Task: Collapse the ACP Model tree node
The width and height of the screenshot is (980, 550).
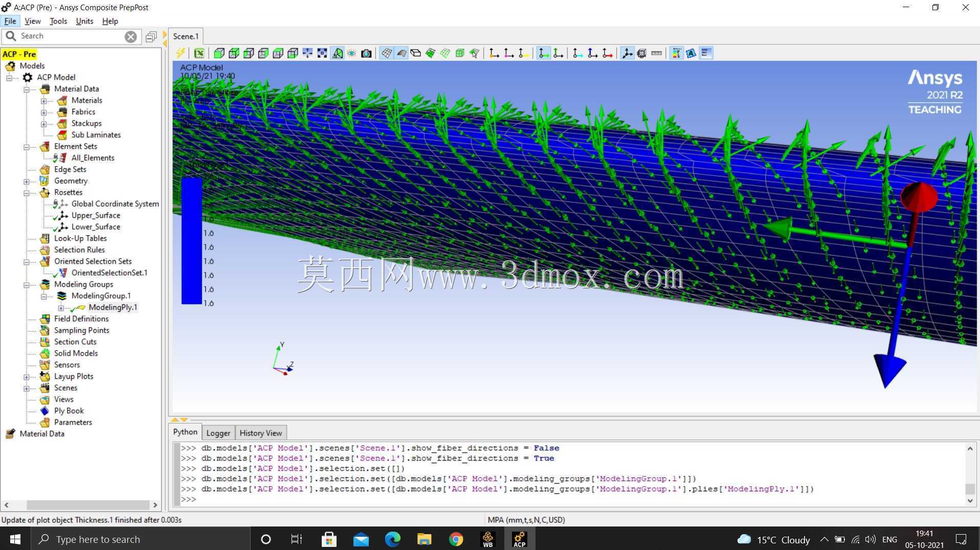Action: [9, 78]
